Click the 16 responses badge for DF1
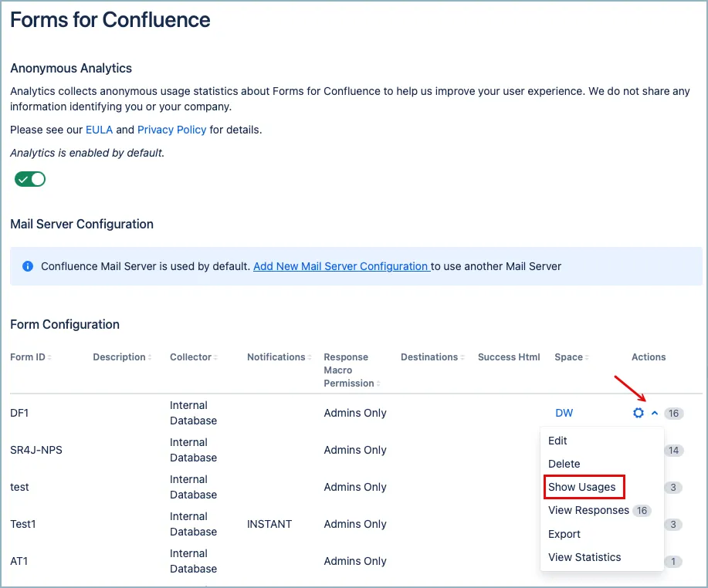Image resolution: width=708 pixels, height=588 pixels. coord(674,414)
